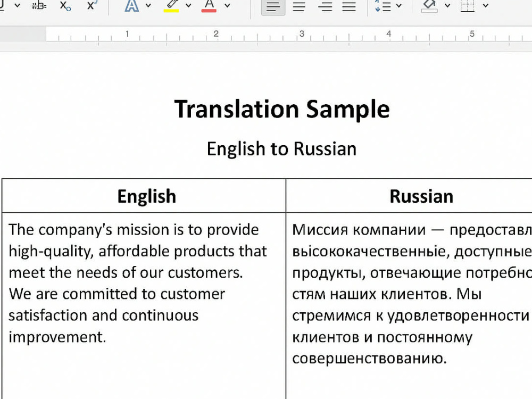This screenshot has width=532, height=399.
Task: Click the line 'meet the needs of our customers.'
Action: 126,273
